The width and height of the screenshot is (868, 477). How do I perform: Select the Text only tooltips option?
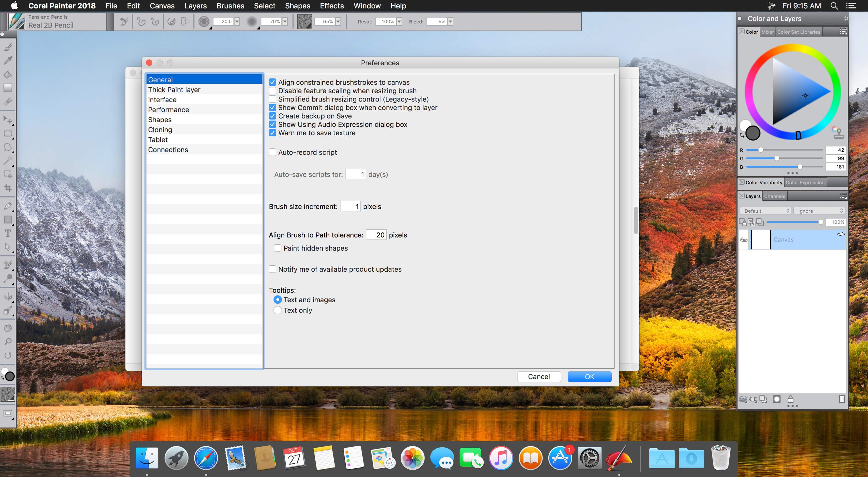(278, 310)
